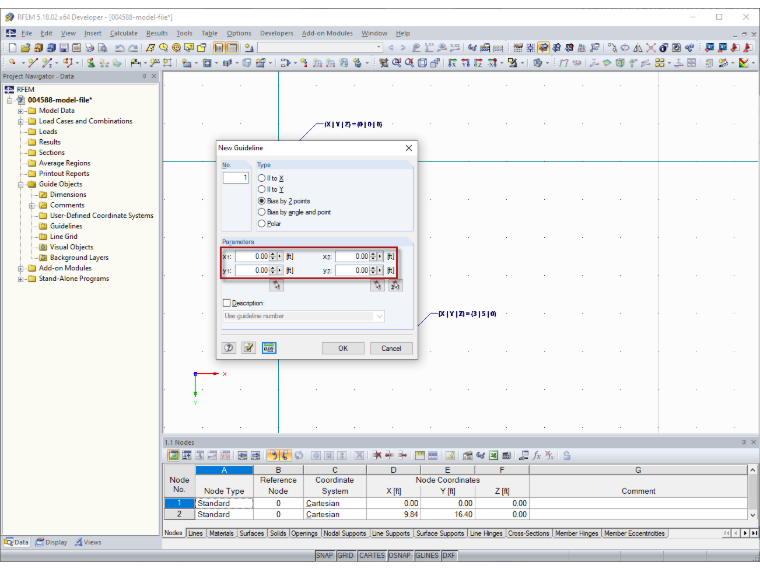Click the x1 coordinate input field
This screenshot has width=760, height=570.
click(252, 256)
